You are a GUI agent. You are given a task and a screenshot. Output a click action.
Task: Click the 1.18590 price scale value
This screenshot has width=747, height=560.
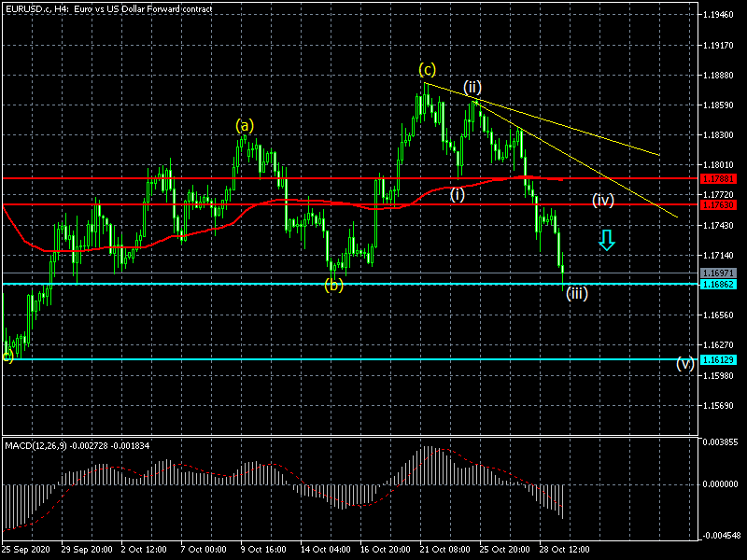718,105
